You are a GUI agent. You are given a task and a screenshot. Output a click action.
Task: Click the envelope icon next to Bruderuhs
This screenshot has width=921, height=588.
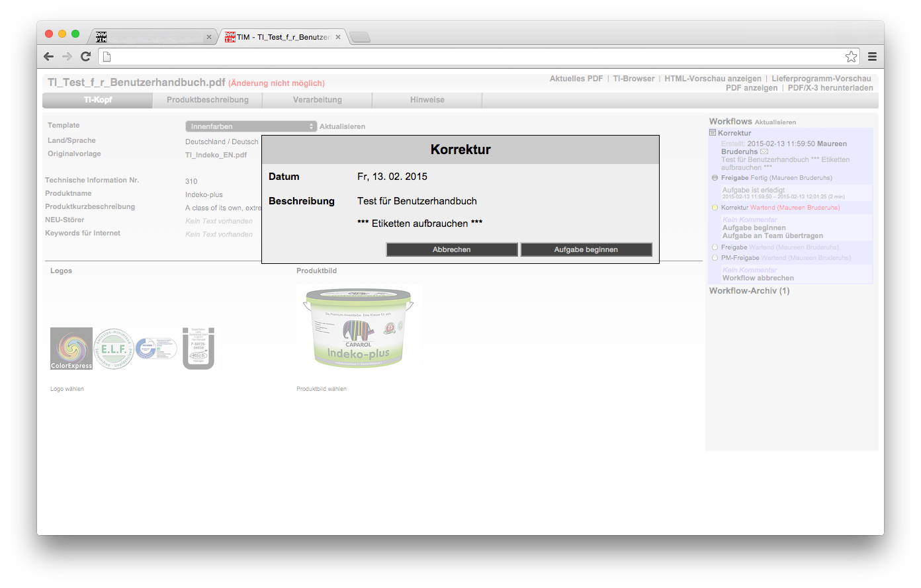pyautogui.click(x=764, y=152)
